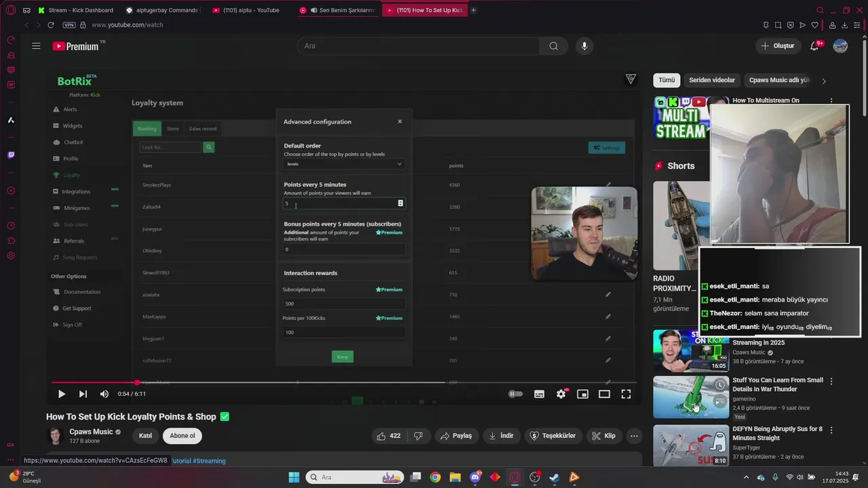Mute the video volume
The height and width of the screenshot is (488, 868).
coord(104,394)
